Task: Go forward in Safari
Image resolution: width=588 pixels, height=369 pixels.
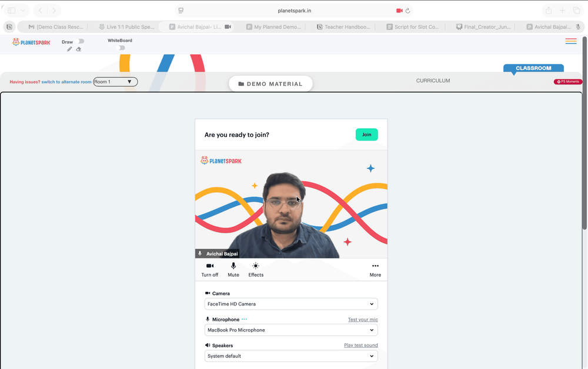Action: pyautogui.click(x=54, y=11)
